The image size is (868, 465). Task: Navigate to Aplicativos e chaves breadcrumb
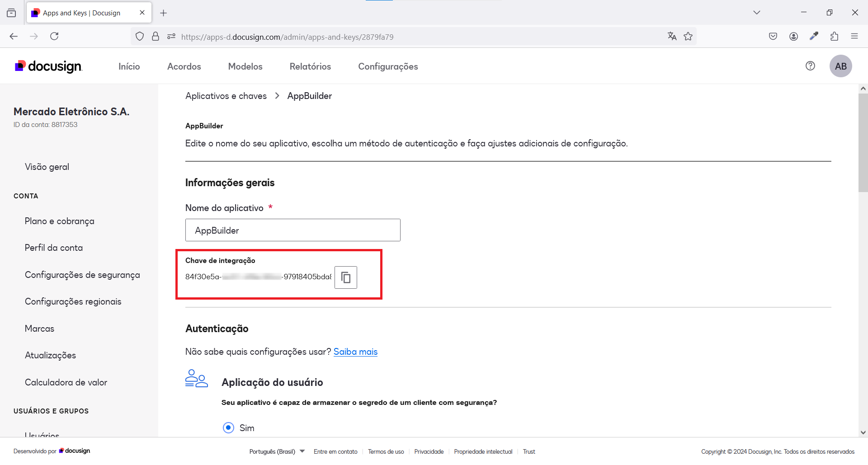click(x=226, y=96)
